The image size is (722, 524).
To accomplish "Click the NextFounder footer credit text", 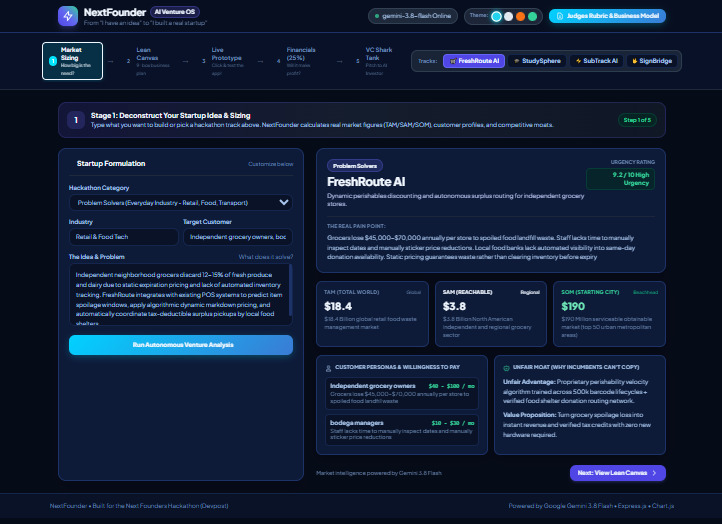I will pos(139,506).
